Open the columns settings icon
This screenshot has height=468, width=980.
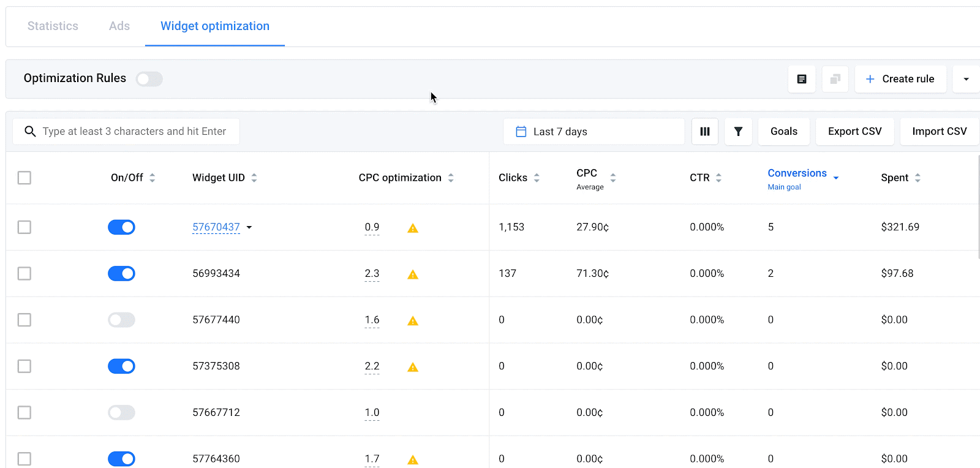tap(704, 132)
